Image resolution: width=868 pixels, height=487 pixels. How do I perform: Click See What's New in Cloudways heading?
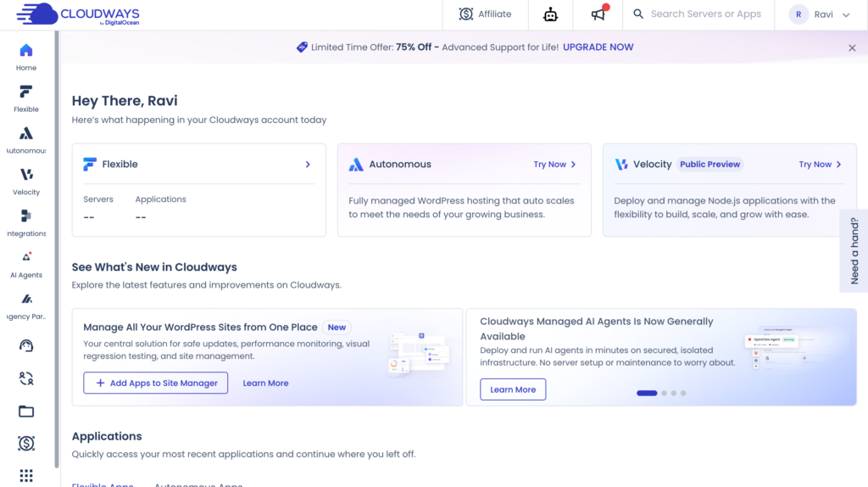pyautogui.click(x=154, y=267)
